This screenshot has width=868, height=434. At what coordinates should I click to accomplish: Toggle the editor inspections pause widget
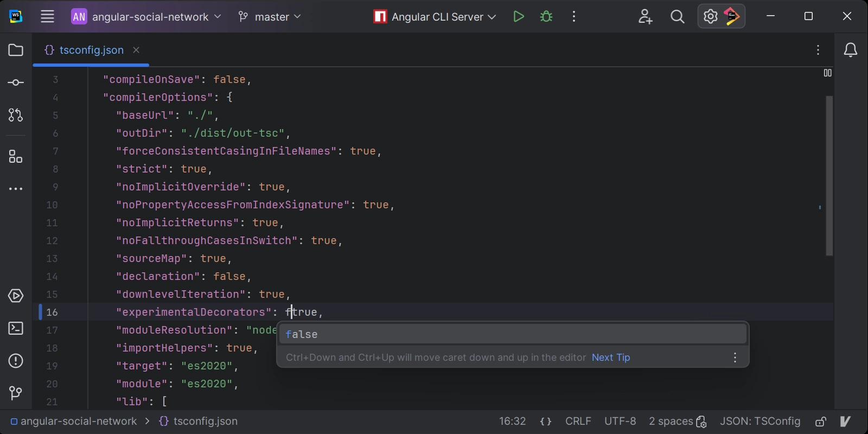coord(827,73)
